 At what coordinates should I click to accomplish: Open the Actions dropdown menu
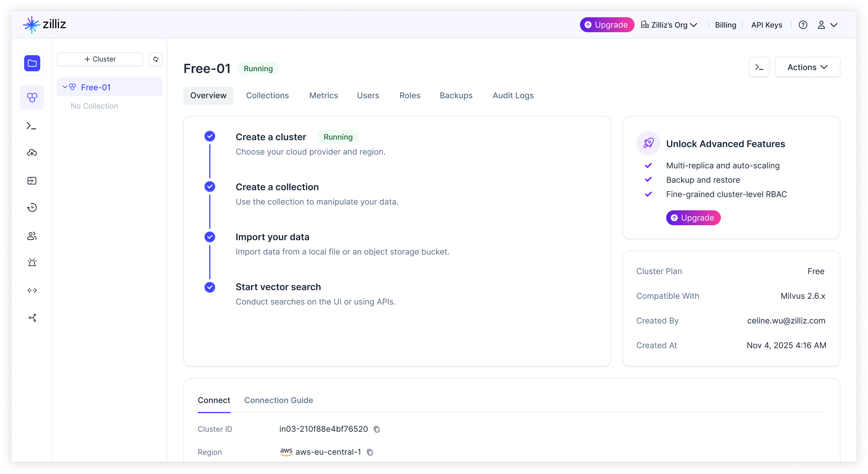[807, 67]
